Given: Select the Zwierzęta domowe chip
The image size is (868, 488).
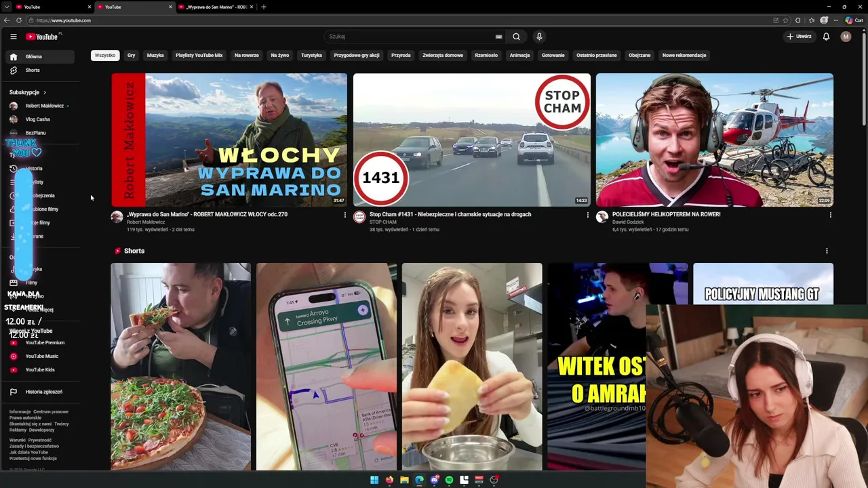Looking at the screenshot, I should tap(443, 56).
